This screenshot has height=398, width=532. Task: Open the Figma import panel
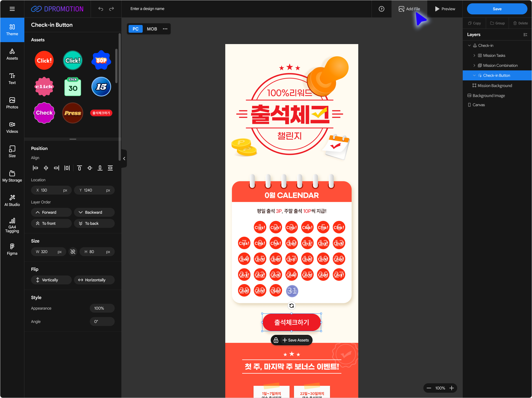pyautogui.click(x=12, y=249)
